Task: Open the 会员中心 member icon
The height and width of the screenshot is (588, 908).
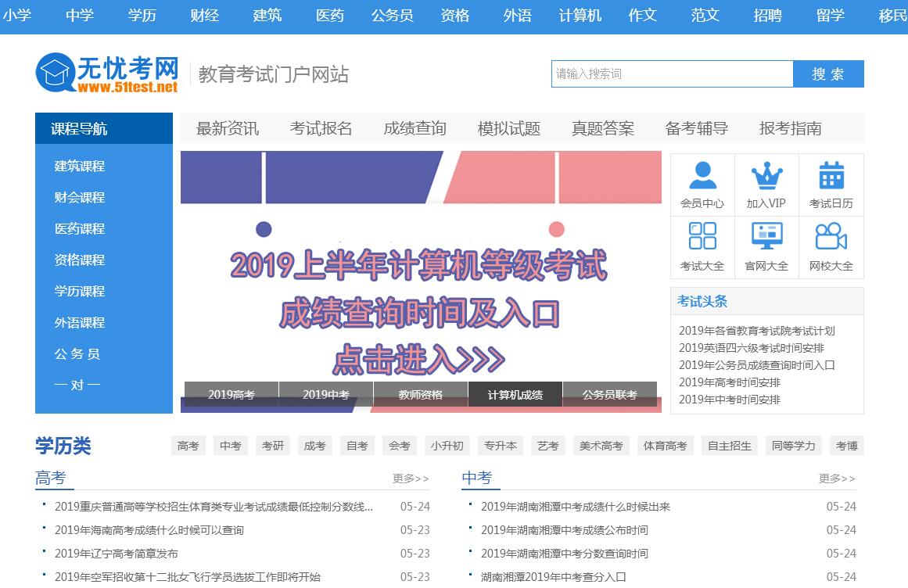Action: point(702,177)
